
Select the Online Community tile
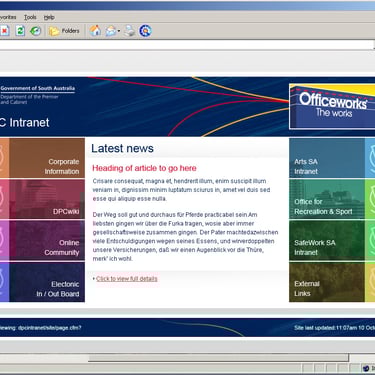click(x=42, y=240)
